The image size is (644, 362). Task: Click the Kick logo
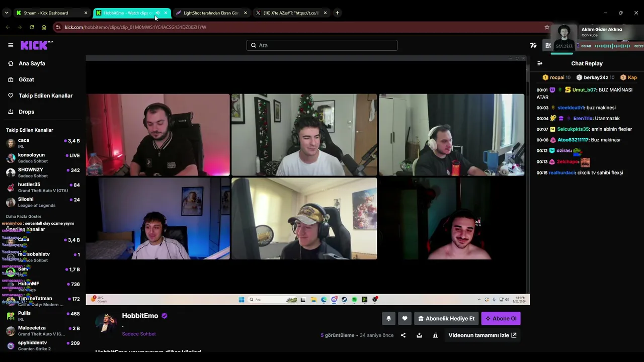point(37,45)
